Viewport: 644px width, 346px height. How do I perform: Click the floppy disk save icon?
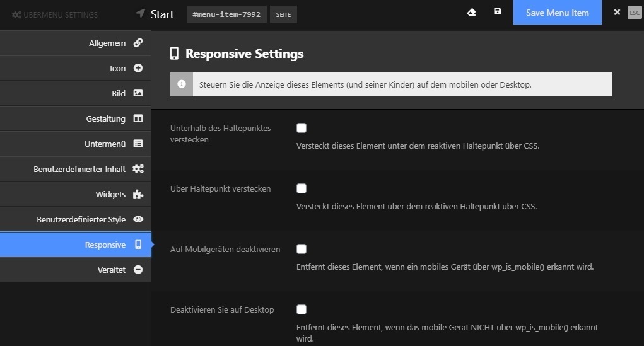click(x=498, y=11)
